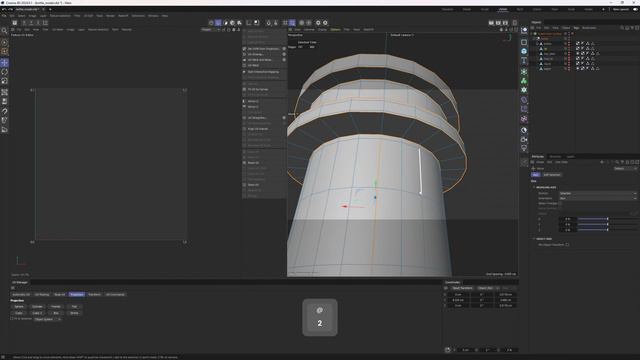Image resolution: width=640 pixels, height=360 pixels.
Task: Open second Modeling Axis dropdown in Attributes
Action: 598,198
